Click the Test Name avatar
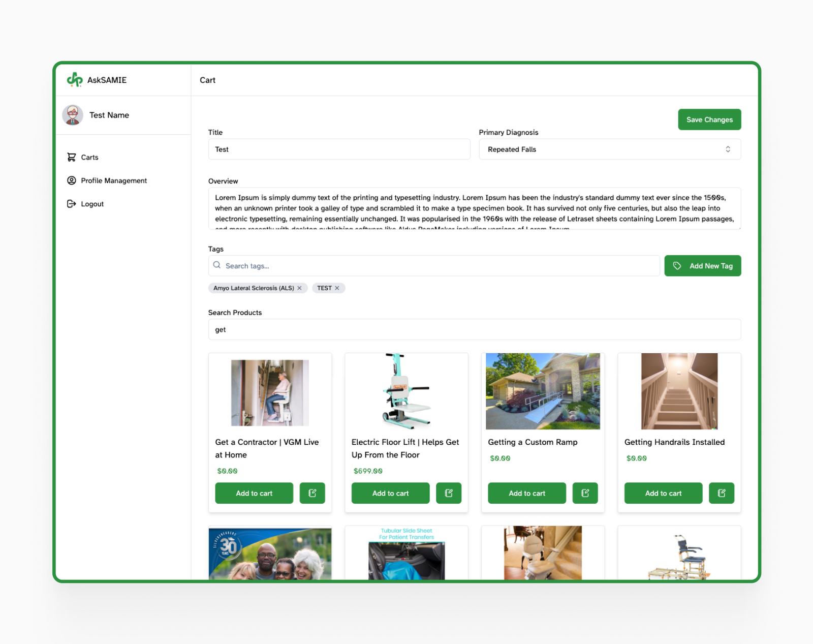 pyautogui.click(x=72, y=115)
